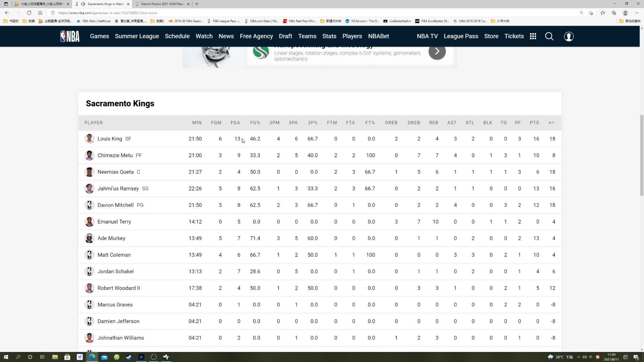Click the page vertical scrollbar thumb
Viewport: 644px width, 362px height.
[642, 155]
